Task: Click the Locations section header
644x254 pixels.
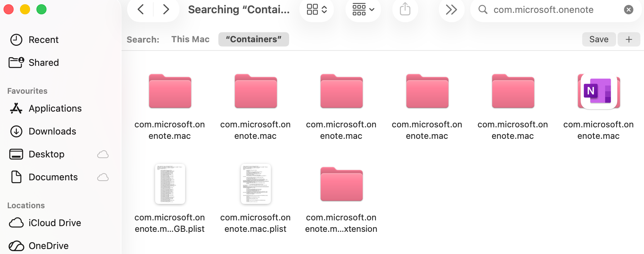Action: [x=26, y=205]
